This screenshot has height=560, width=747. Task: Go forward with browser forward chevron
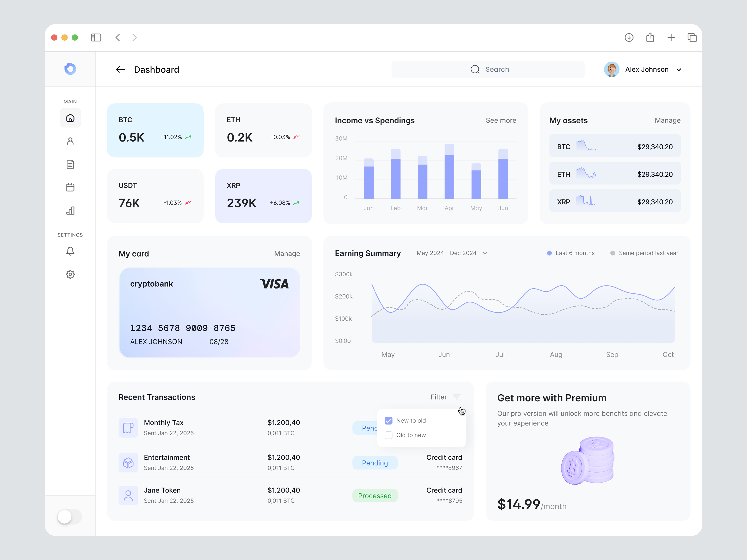point(134,37)
